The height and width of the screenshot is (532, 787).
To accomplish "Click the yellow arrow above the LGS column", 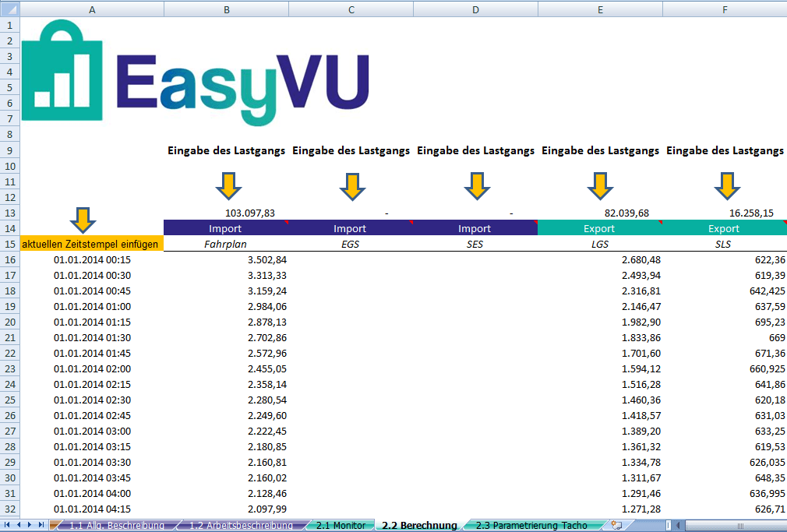I will [599, 186].
